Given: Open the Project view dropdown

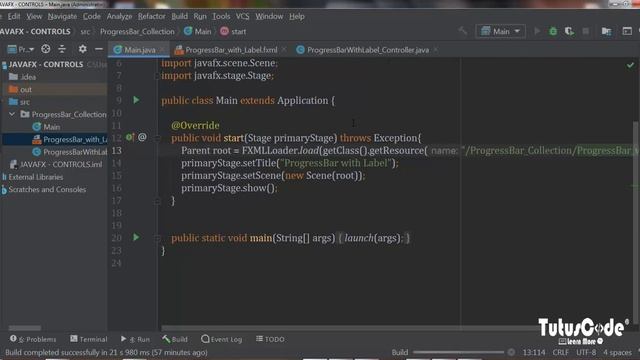Looking at the screenshot, I should point(20,49).
